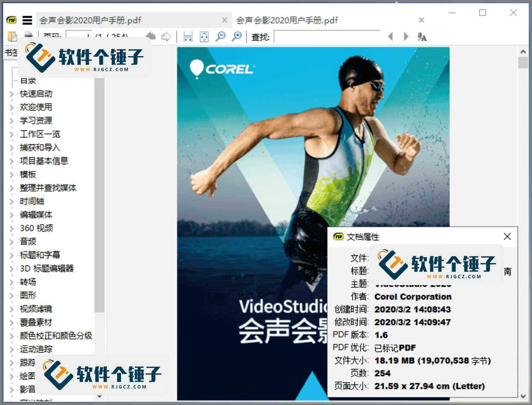This screenshot has width=532, height=405.
Task: Switch to the first 会声会影2020用户手册.pdf tab
Action: point(134,20)
